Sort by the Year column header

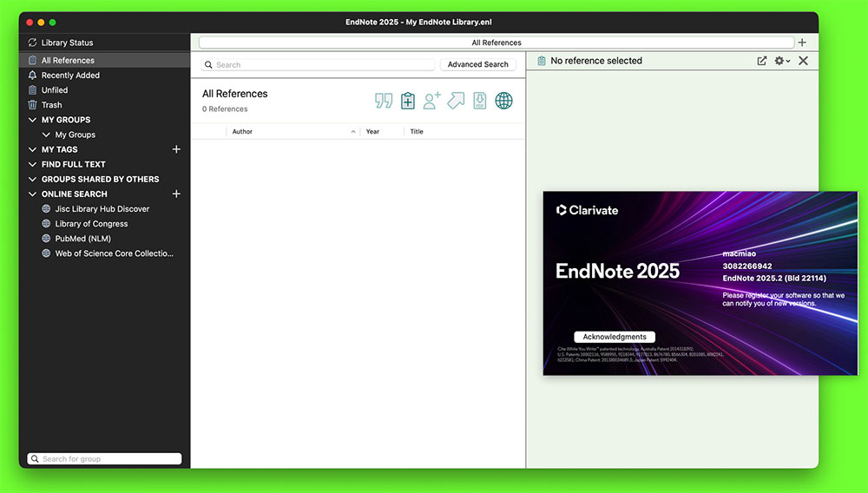click(x=372, y=132)
